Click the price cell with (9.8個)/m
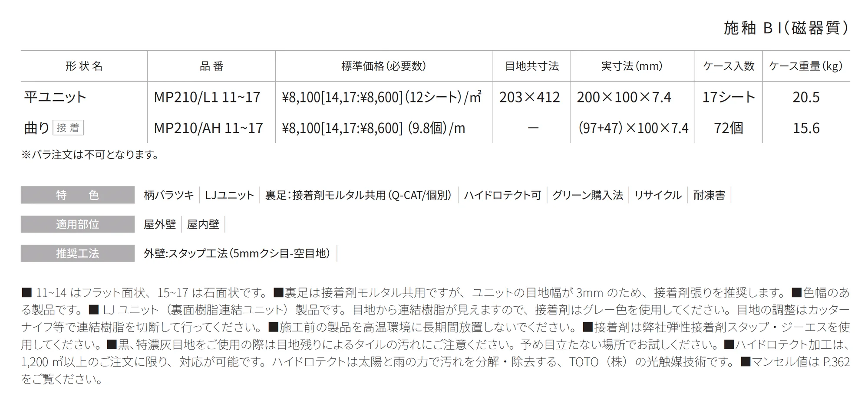The image size is (868, 403). (x=373, y=128)
